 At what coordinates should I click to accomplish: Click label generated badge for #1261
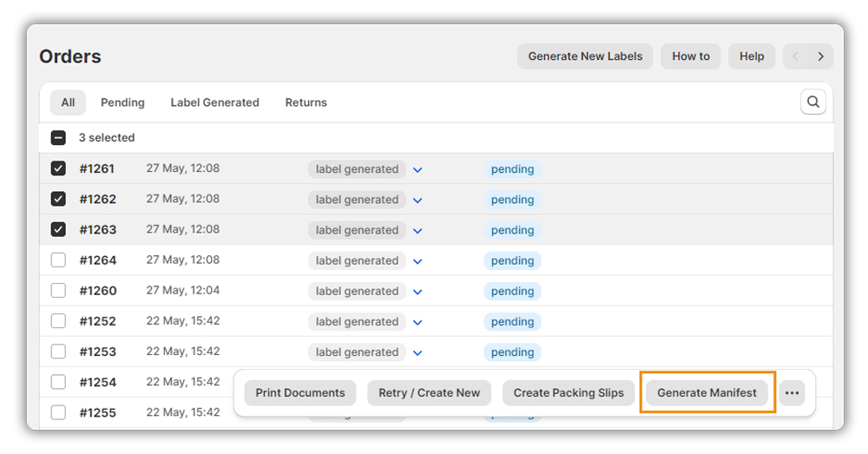(x=357, y=169)
